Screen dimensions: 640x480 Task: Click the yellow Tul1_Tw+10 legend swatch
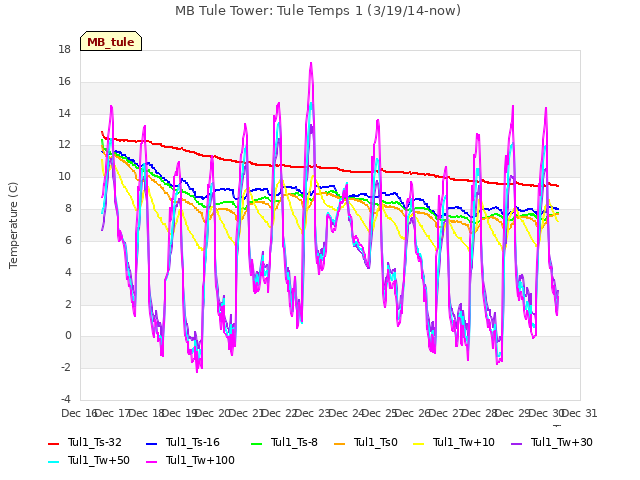[x=419, y=444]
